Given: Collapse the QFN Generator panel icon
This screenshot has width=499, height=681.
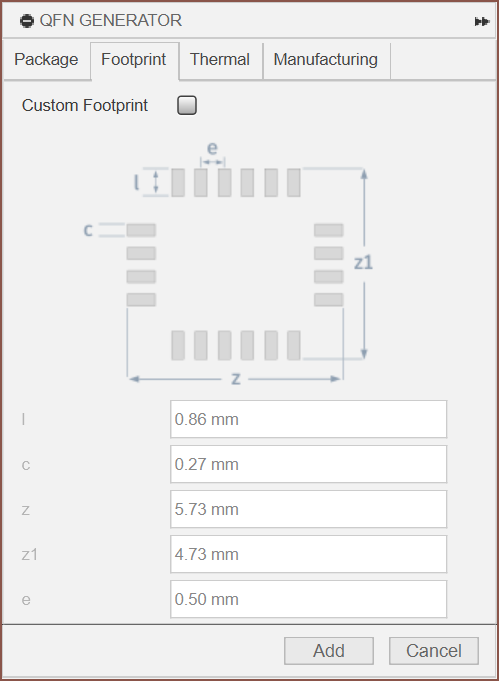Looking at the screenshot, I should [x=27, y=20].
